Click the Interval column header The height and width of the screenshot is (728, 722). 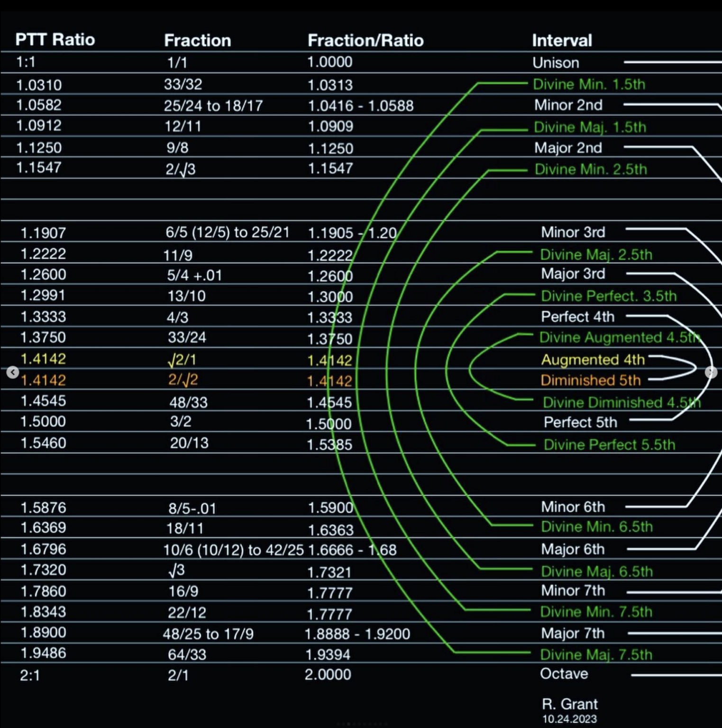tap(562, 41)
